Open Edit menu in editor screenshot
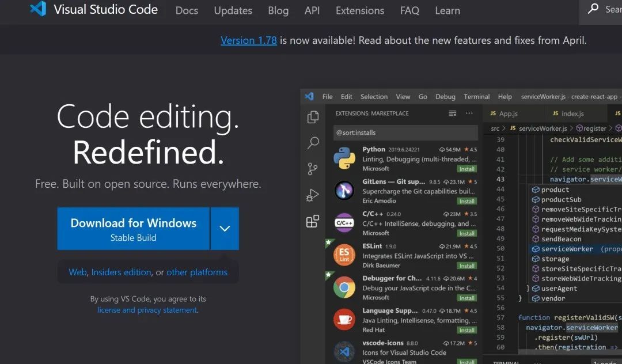Viewport: 622px width, 364px height. [x=346, y=96]
